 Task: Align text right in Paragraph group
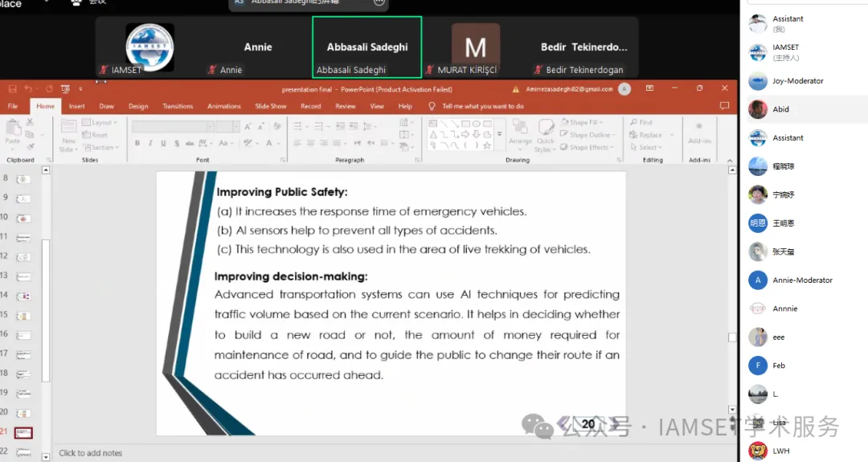(324, 143)
